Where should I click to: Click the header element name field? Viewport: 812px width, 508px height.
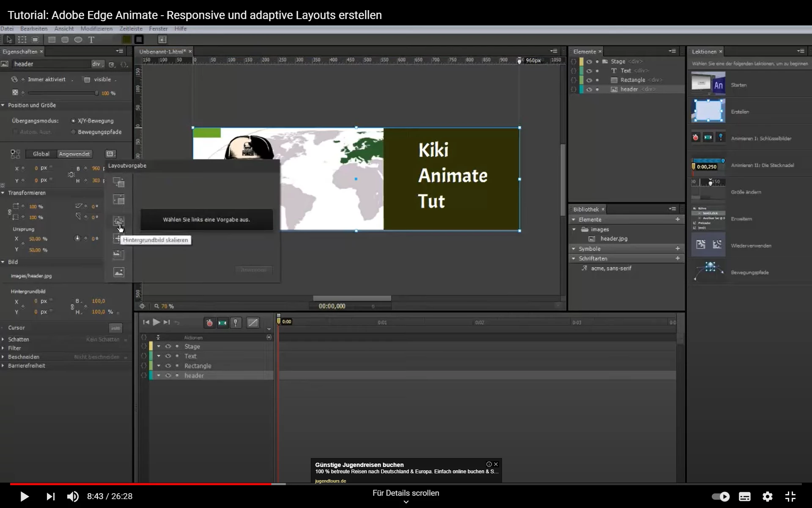point(51,64)
